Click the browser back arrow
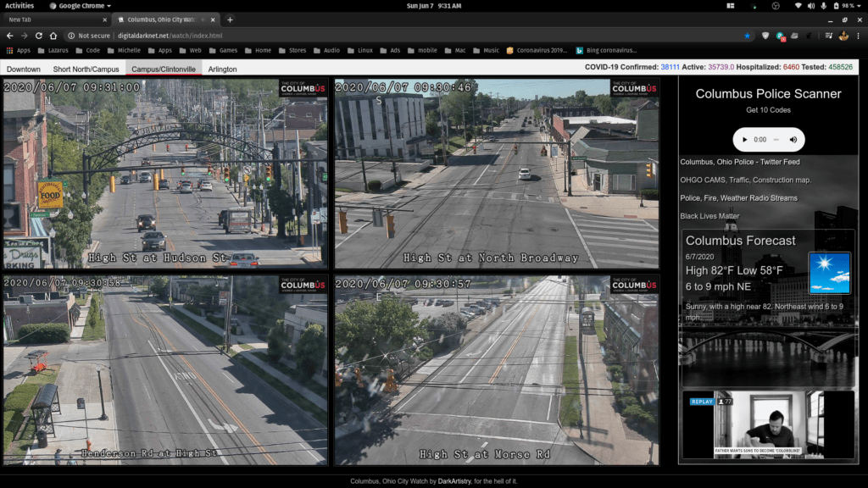 [9, 36]
